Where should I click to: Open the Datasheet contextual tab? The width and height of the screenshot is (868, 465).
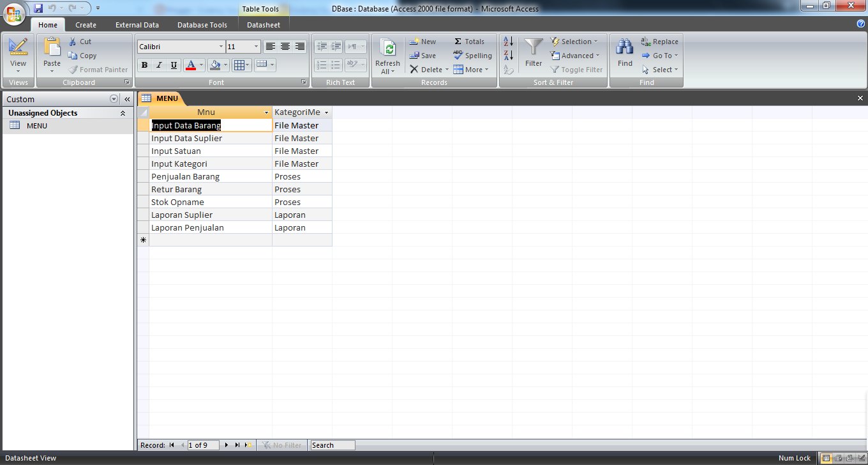point(264,25)
